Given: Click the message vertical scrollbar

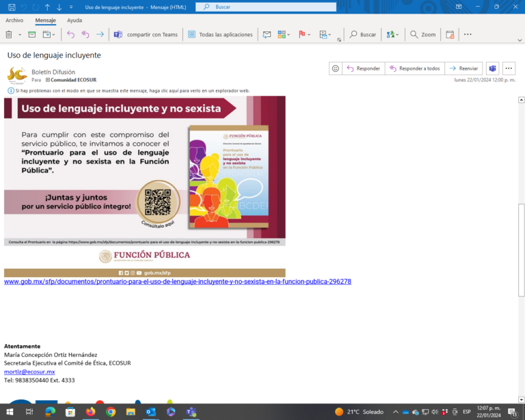Looking at the screenshot, I should click(x=521, y=250).
